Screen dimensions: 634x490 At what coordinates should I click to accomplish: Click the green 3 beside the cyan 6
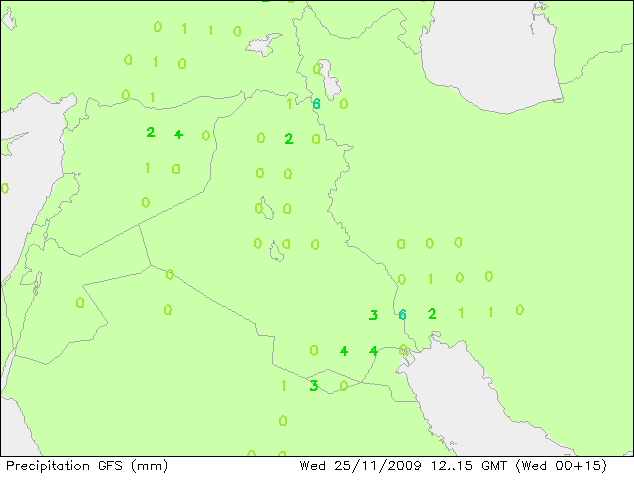point(373,315)
